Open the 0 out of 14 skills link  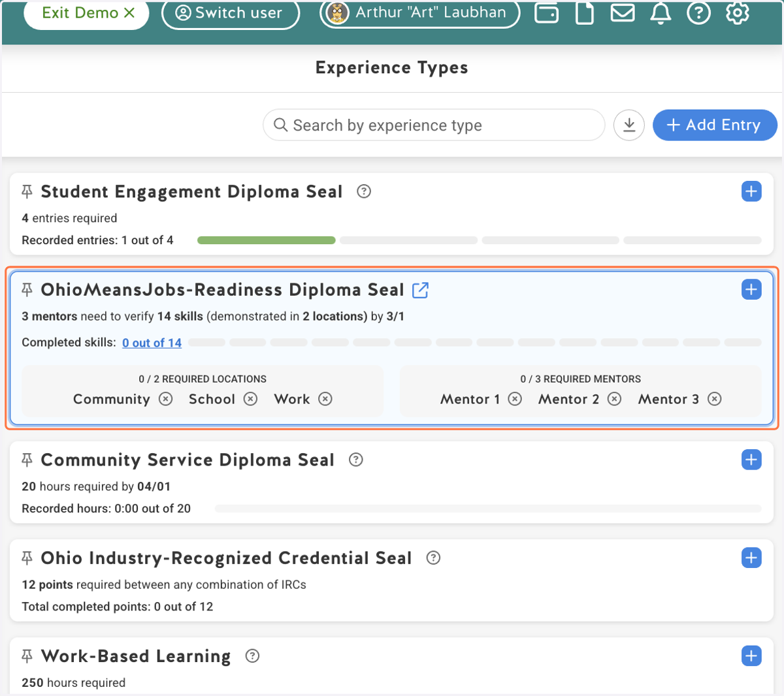pos(152,343)
